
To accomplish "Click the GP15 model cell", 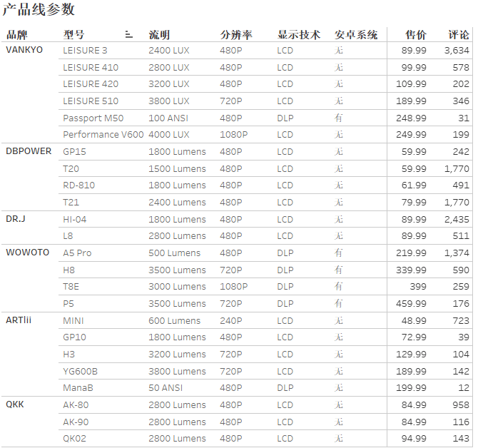I will coord(74,151).
